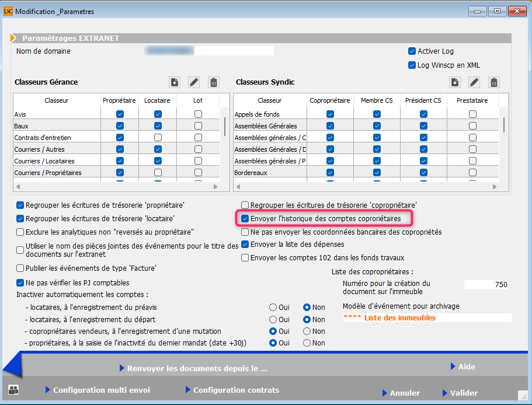Click edit pencil icon for Classeurs Gérance

pyautogui.click(x=194, y=82)
